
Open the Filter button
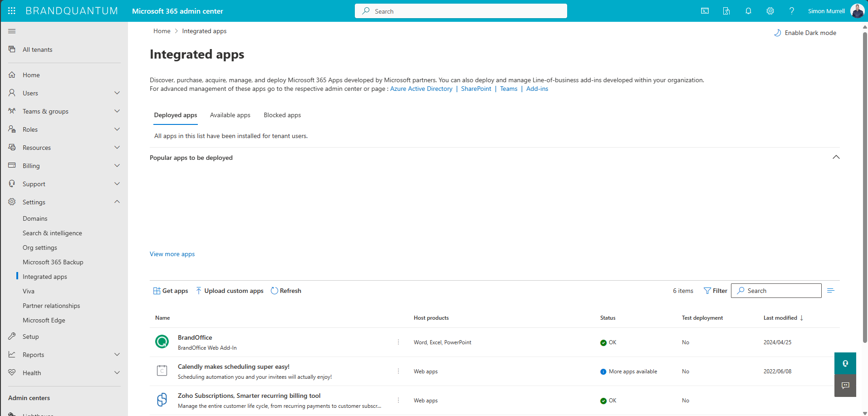point(716,291)
